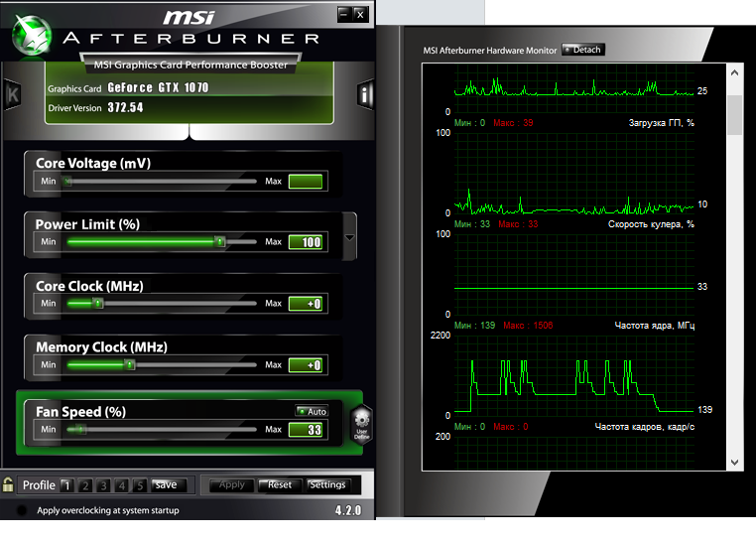Select profile slot 1

(x=67, y=485)
